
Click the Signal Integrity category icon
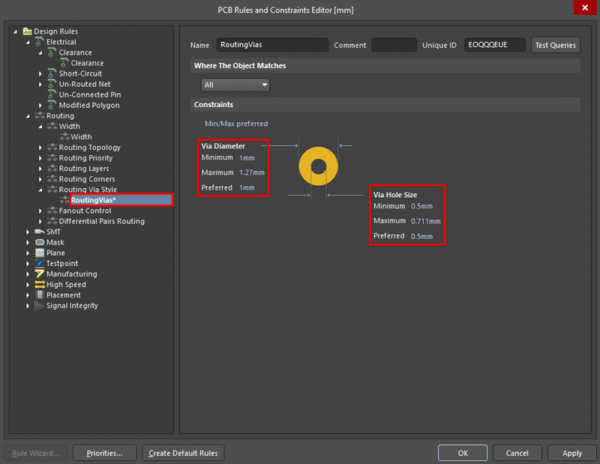(x=39, y=306)
